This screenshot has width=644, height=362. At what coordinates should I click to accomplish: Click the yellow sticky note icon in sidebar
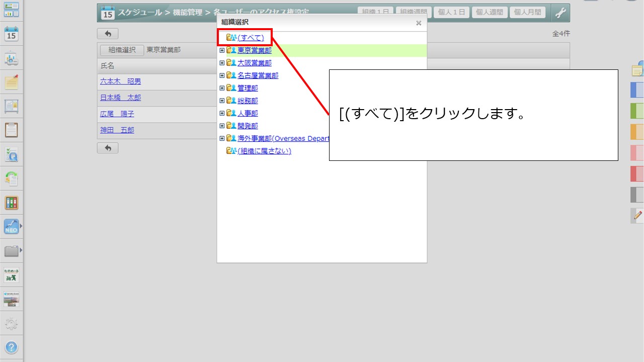point(11,82)
